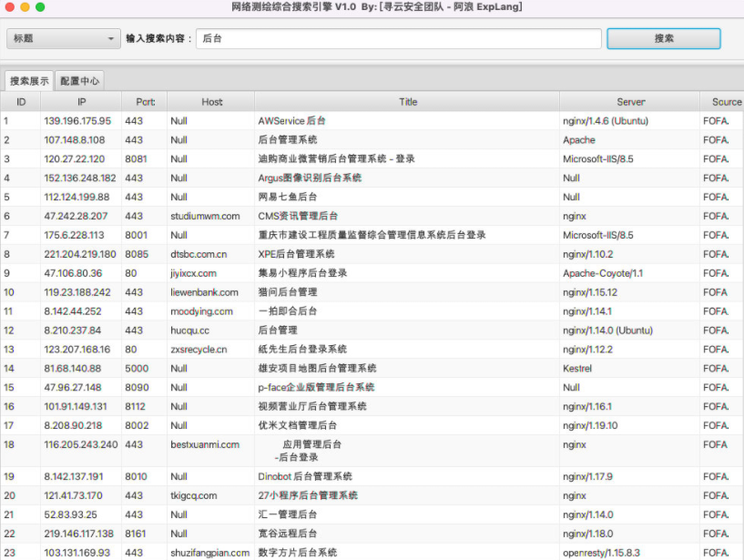Click the bestxuanmi.com host cell
This screenshot has height=560, width=744.
click(x=205, y=445)
